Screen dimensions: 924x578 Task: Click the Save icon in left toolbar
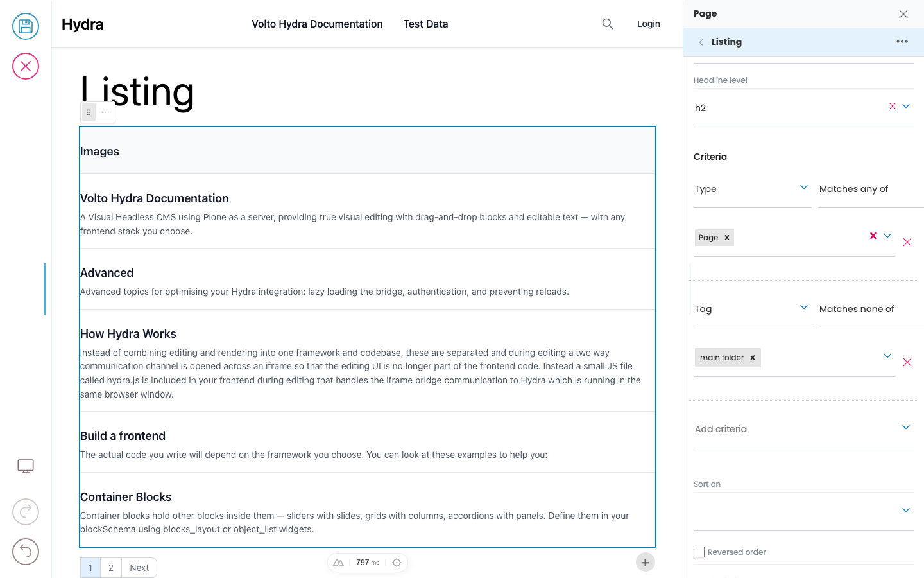26,26
